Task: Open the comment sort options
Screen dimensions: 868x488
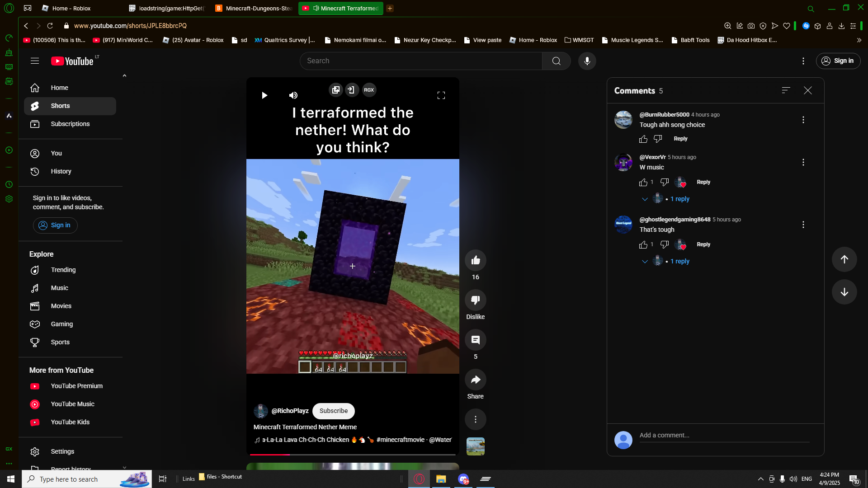Action: click(x=786, y=90)
